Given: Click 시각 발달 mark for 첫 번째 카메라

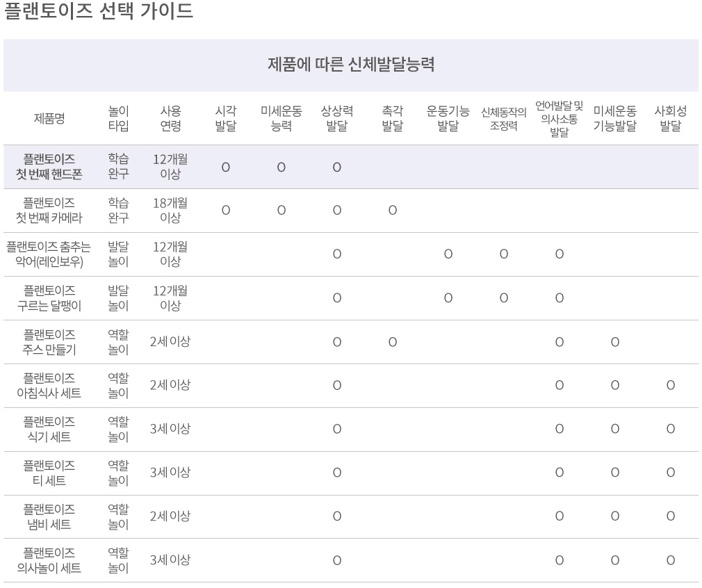Looking at the screenshot, I should pyautogui.click(x=226, y=210).
